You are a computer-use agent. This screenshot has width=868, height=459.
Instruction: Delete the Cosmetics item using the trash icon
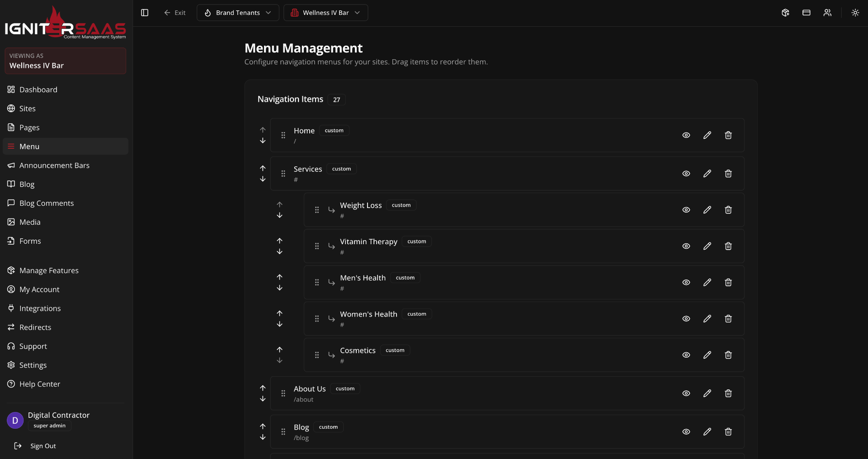pos(728,355)
